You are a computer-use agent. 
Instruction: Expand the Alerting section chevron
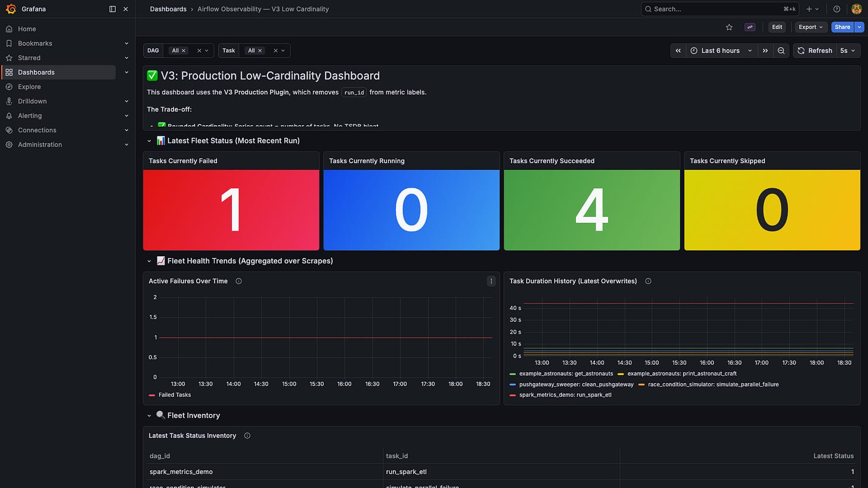tap(126, 116)
